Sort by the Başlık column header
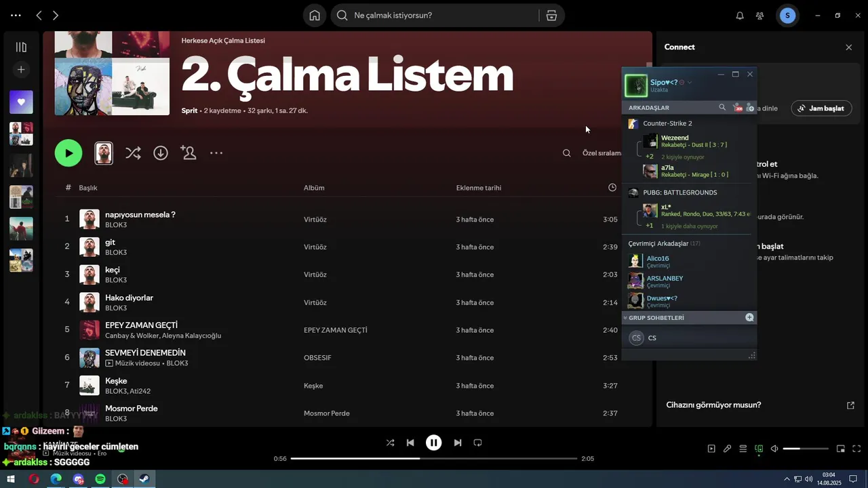Image resolution: width=868 pixels, height=488 pixels. pyautogui.click(x=88, y=188)
